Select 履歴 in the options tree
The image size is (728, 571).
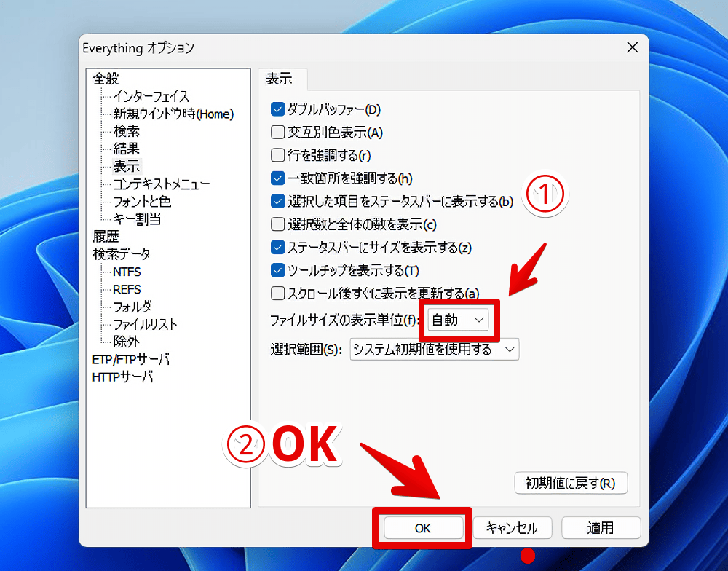(106, 237)
